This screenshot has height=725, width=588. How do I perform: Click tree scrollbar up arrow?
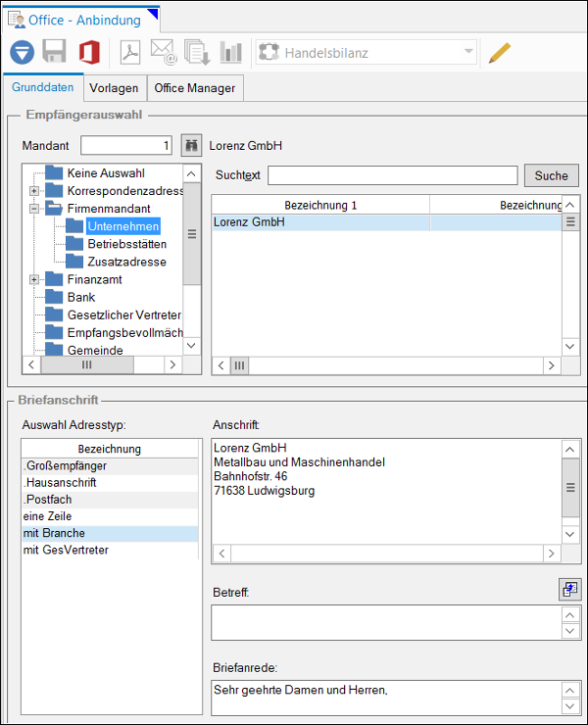point(191,173)
